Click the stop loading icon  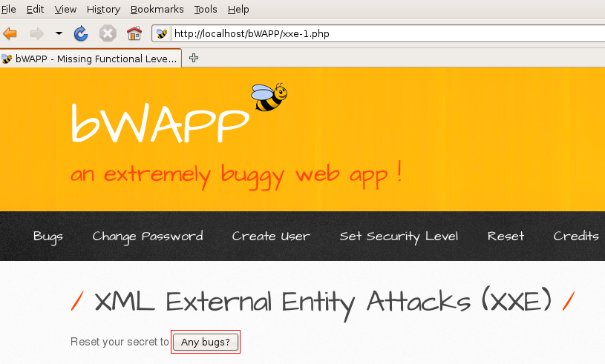click(x=108, y=33)
